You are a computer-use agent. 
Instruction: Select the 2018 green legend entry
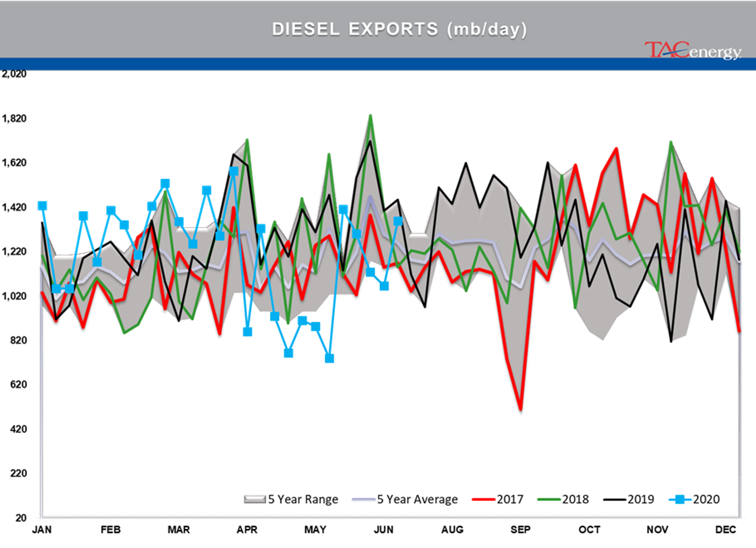point(563,499)
